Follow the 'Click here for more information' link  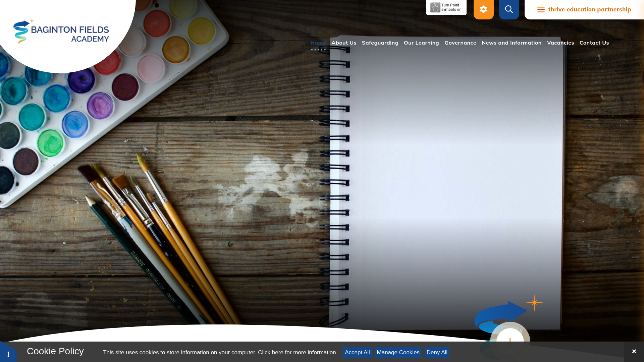(x=297, y=352)
